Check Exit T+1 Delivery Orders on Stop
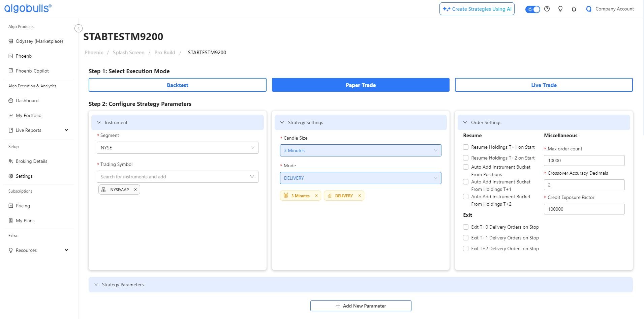Image resolution: width=644 pixels, height=319 pixels. (466, 238)
